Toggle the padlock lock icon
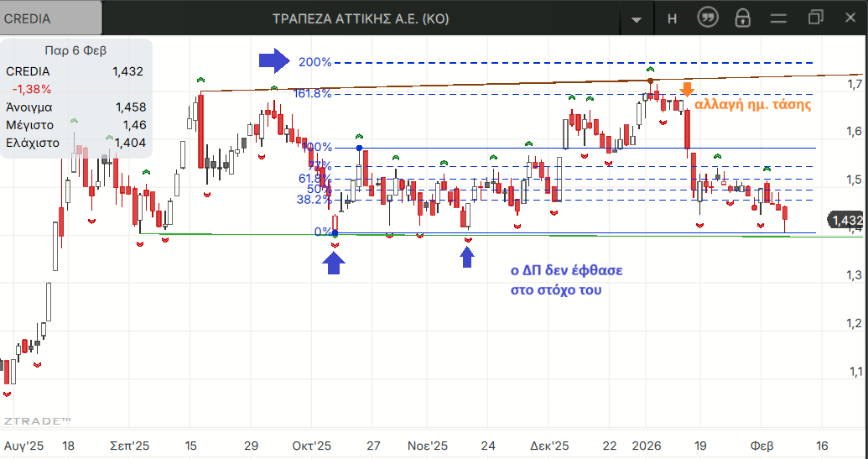 [x=742, y=18]
